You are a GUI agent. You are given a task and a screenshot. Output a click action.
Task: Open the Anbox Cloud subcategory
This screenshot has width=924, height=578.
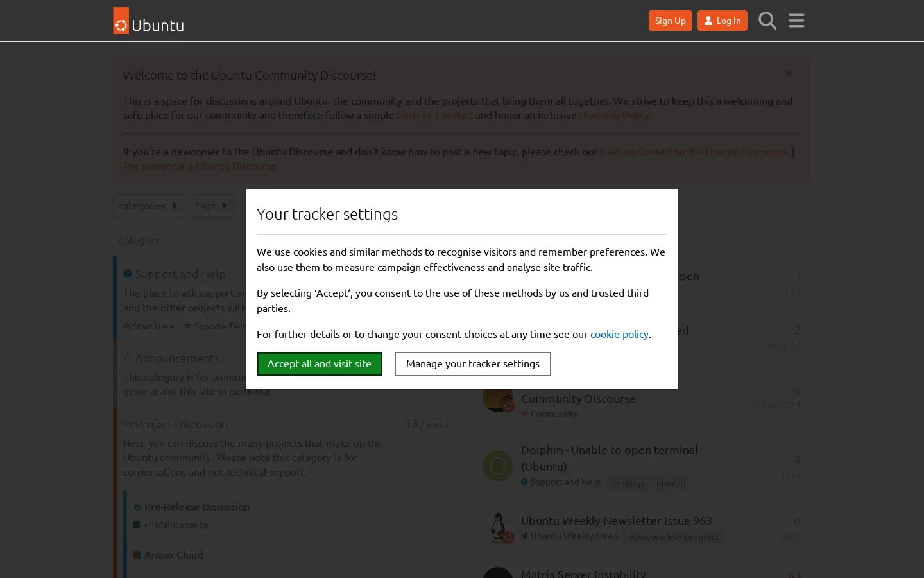[x=173, y=555]
